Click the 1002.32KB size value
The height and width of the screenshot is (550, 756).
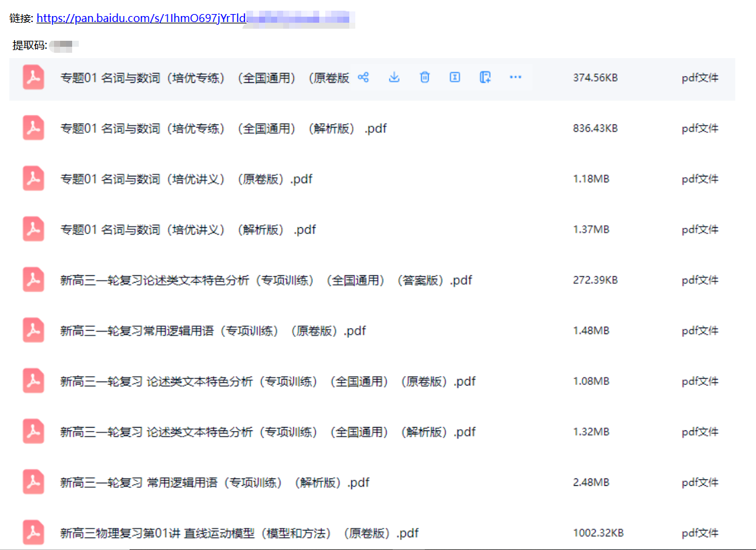tap(598, 533)
